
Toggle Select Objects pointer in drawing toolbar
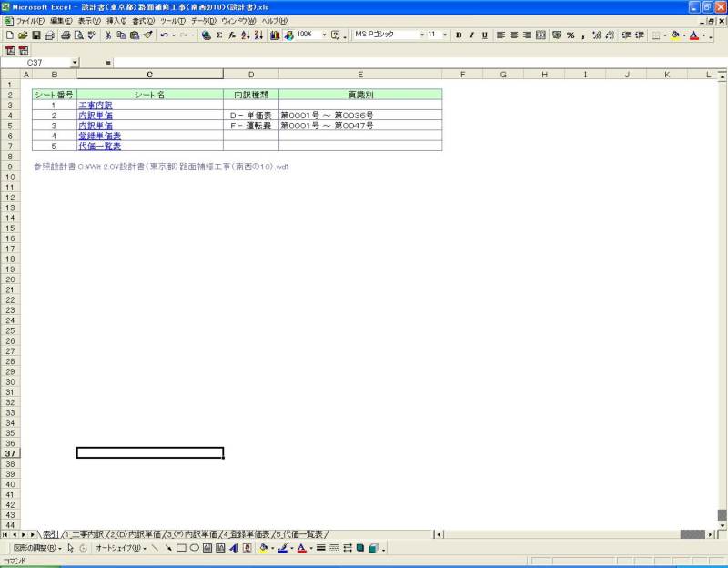point(71,549)
